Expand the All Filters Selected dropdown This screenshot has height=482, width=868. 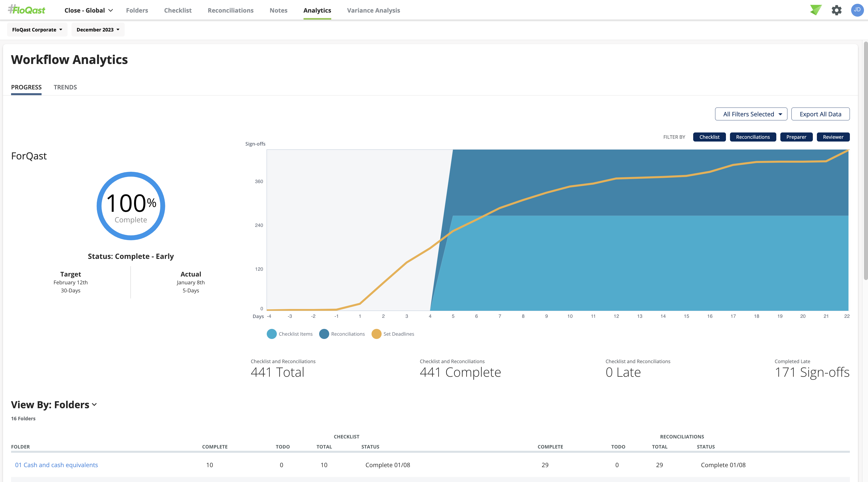pyautogui.click(x=751, y=114)
